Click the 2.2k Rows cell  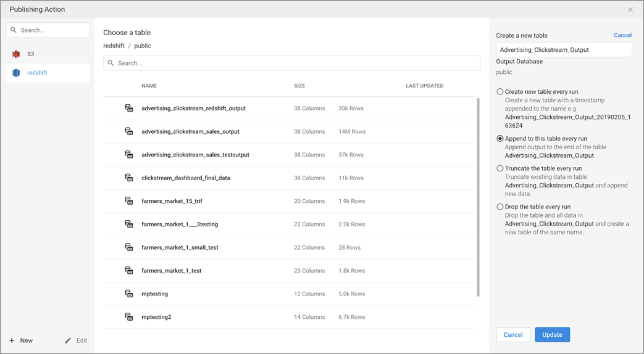tap(351, 224)
